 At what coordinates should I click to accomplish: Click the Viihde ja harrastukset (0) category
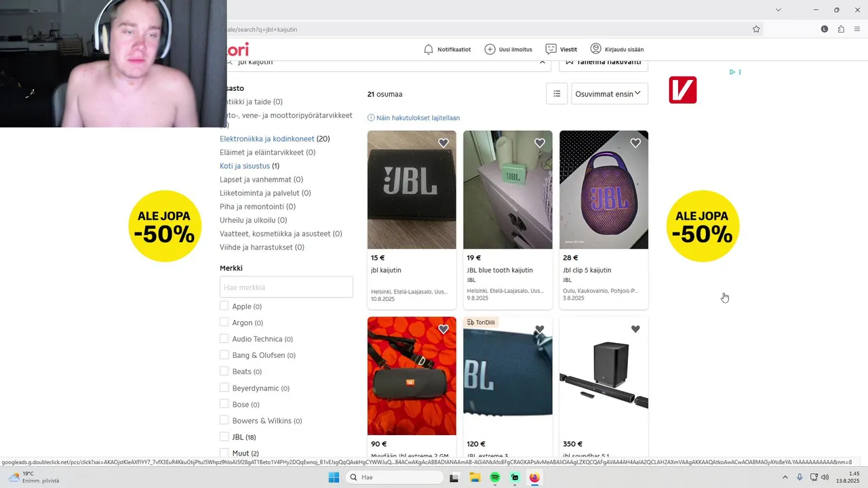pos(262,247)
